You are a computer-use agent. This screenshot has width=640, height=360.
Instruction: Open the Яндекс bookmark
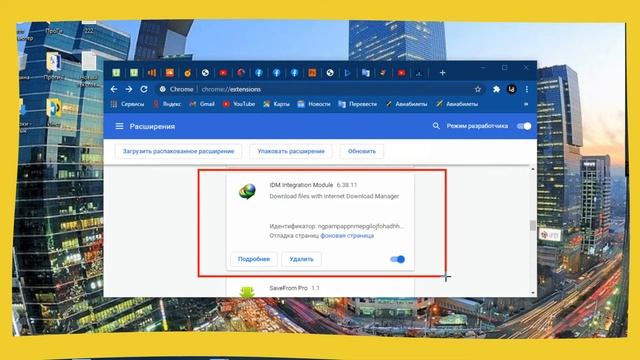click(x=167, y=104)
